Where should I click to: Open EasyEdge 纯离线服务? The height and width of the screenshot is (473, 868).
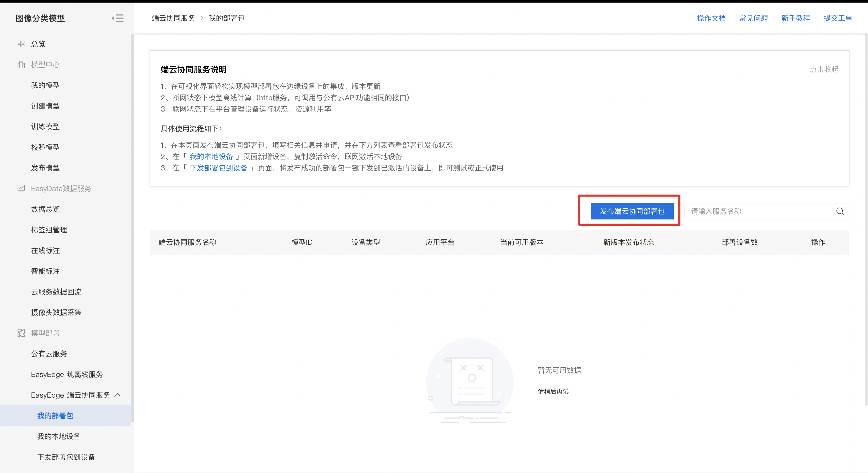point(67,374)
